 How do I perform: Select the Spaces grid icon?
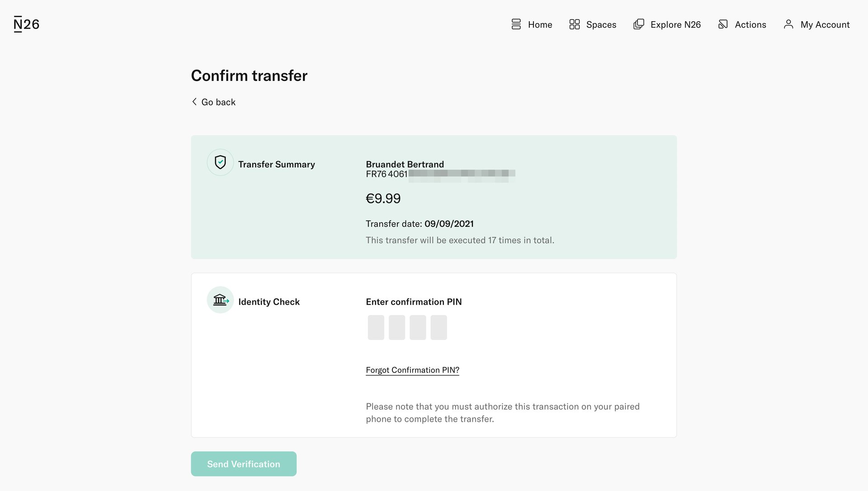(x=575, y=24)
